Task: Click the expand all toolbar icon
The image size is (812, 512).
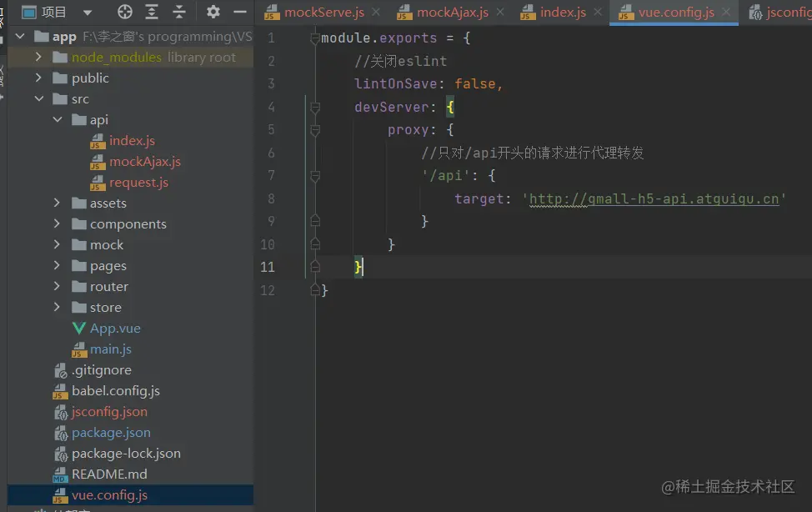Action: [x=152, y=12]
